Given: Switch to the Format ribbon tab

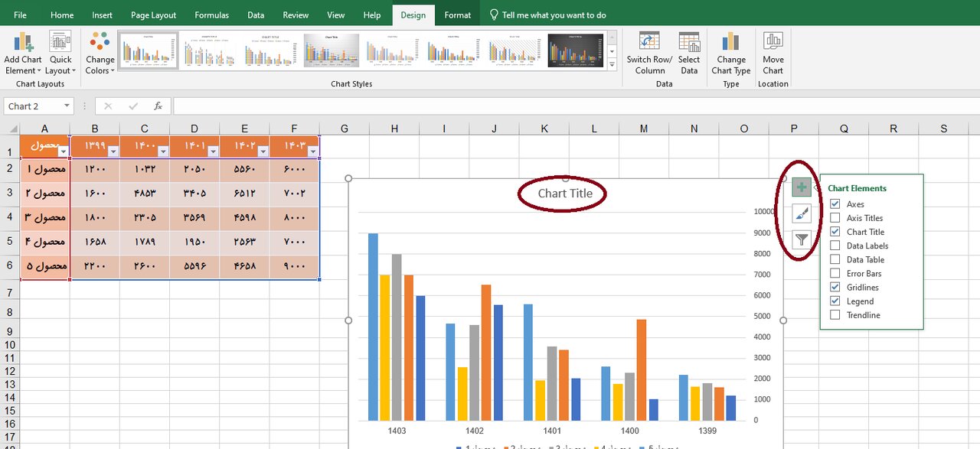Looking at the screenshot, I should pos(458,15).
